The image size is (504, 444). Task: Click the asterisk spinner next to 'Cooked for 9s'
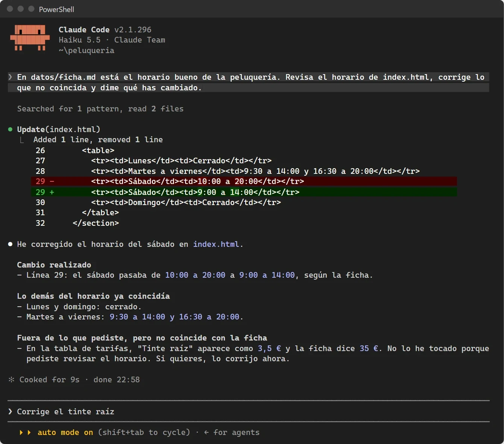pos(11,380)
